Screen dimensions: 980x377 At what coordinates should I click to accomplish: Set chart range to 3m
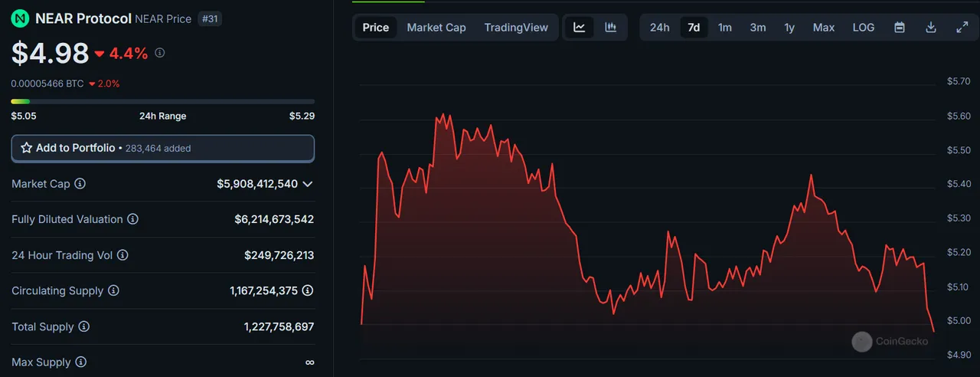pos(758,28)
